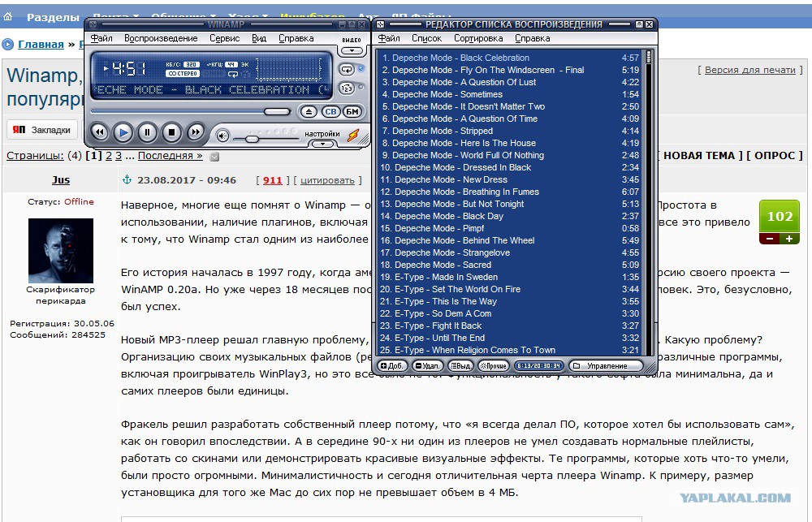Viewport: 812px width, 522px height.
Task: Click the Выд. select button
Action: coord(460,365)
